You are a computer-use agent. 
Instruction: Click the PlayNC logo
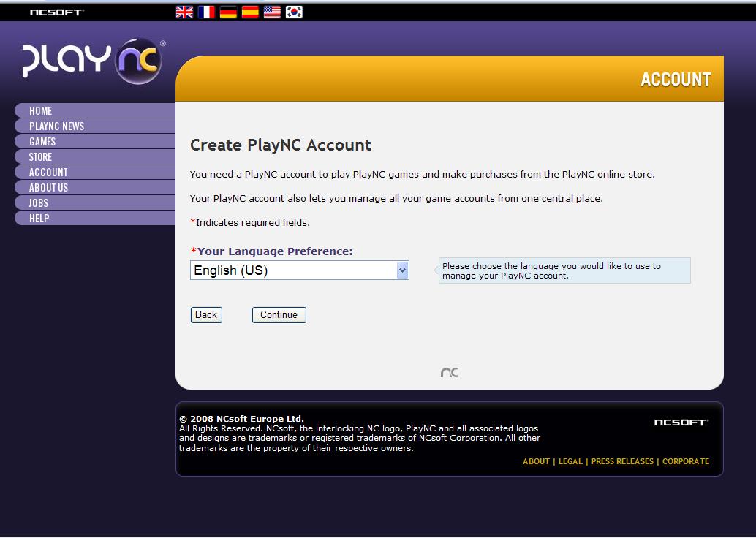(94, 60)
